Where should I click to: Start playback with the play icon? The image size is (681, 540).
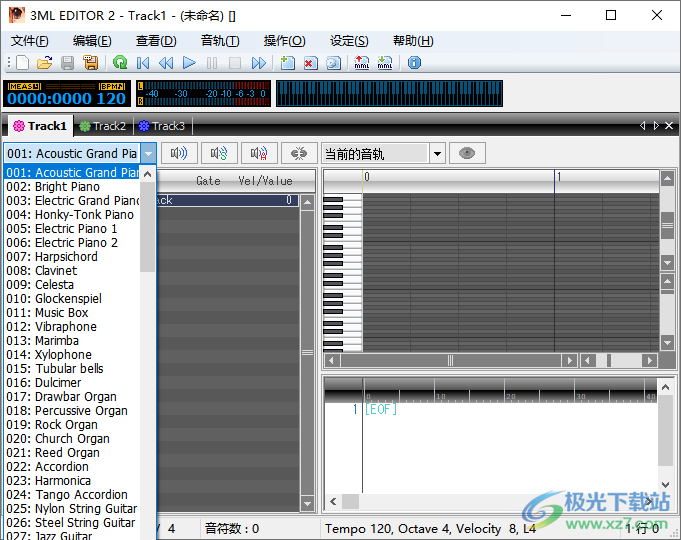pos(189,63)
